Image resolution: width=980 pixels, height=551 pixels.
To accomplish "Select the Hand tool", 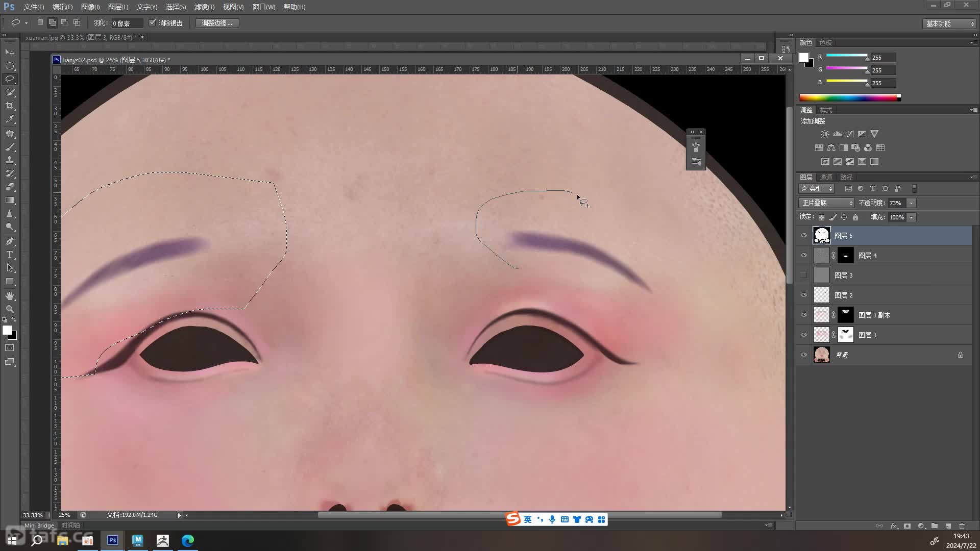I will click(10, 296).
